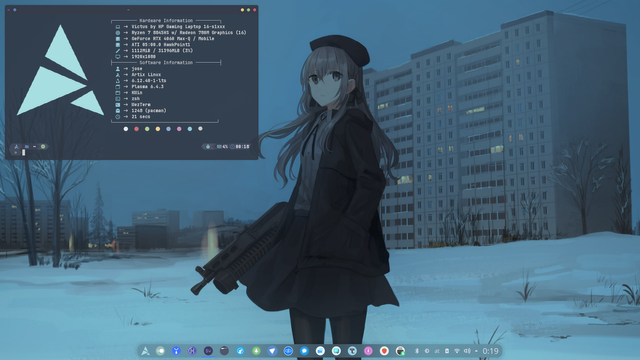
Task: Click the 'Software Information' header text
Action: coord(166,62)
